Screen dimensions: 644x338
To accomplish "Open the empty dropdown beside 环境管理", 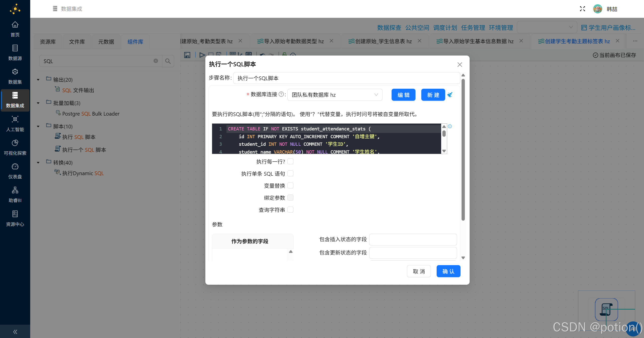I will 547,27.
